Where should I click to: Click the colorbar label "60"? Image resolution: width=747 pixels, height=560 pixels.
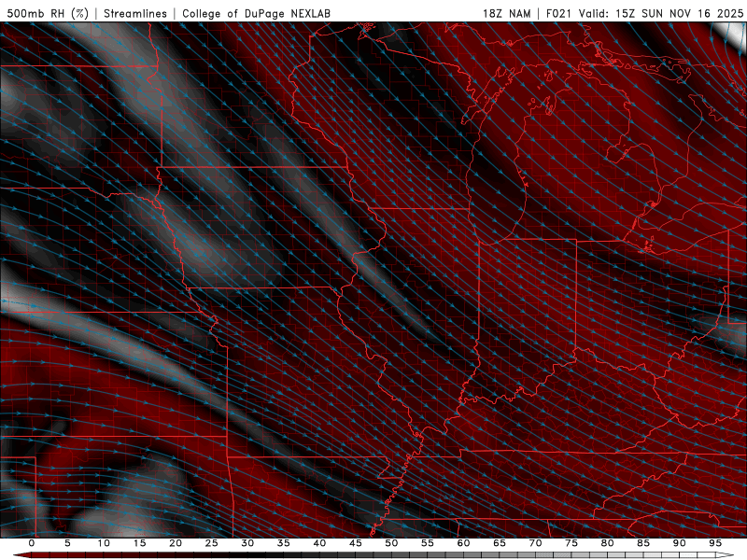click(x=463, y=543)
